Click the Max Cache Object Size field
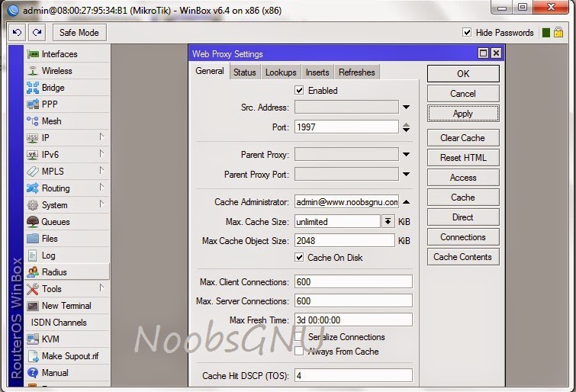Viewport: 576px width, 392px height. click(345, 241)
